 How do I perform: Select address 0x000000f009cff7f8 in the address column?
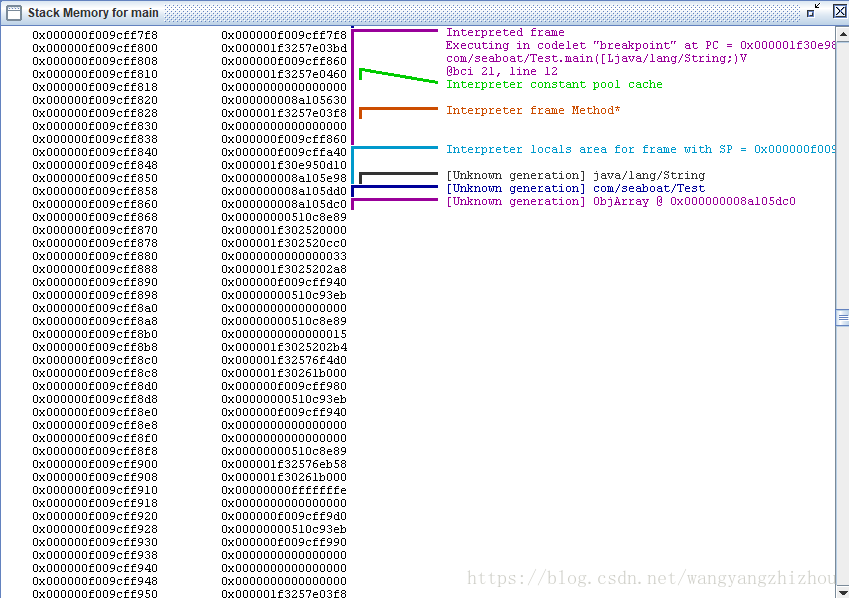click(95, 35)
